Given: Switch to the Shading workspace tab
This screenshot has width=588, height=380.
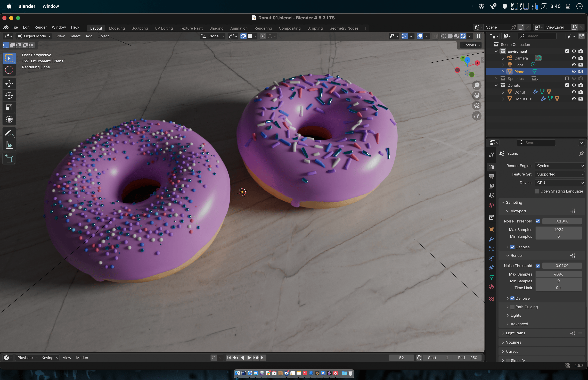Looking at the screenshot, I should tap(216, 28).
